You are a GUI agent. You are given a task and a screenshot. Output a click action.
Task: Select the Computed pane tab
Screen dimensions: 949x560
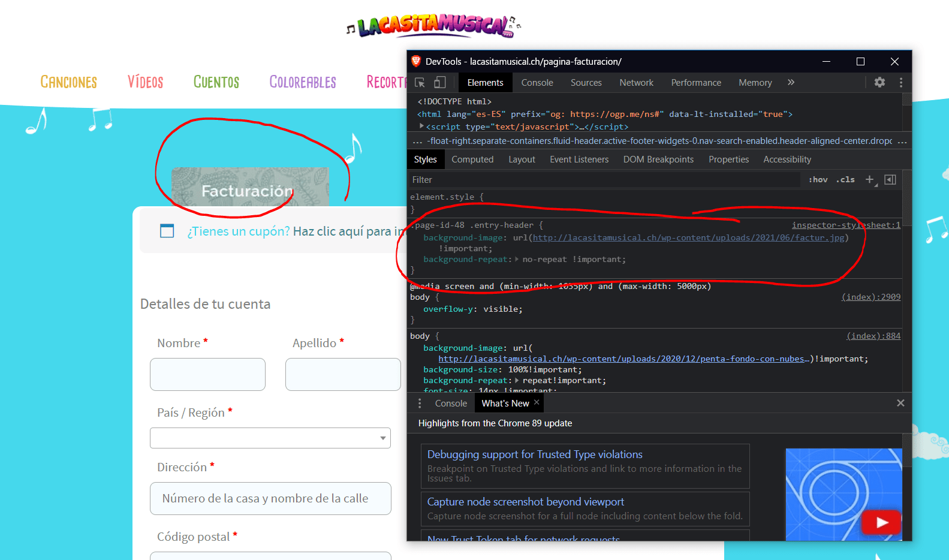pos(472,159)
